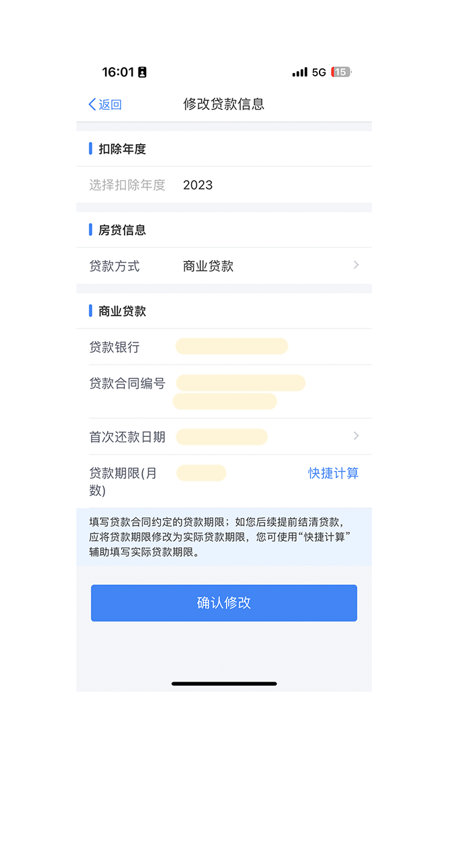Tap the home indicator bar
469x868 pixels.
pos(224,684)
